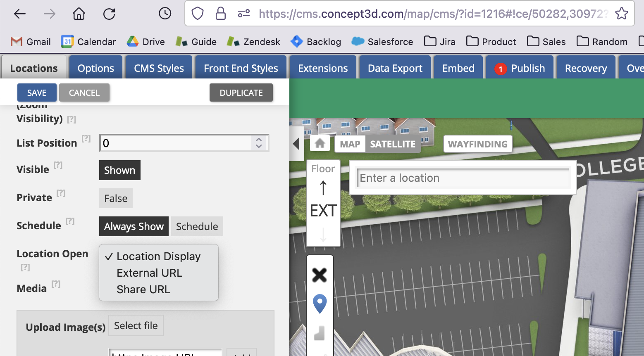644x356 pixels.
Task: Open the Product bookmarks folder
Action: 491,42
